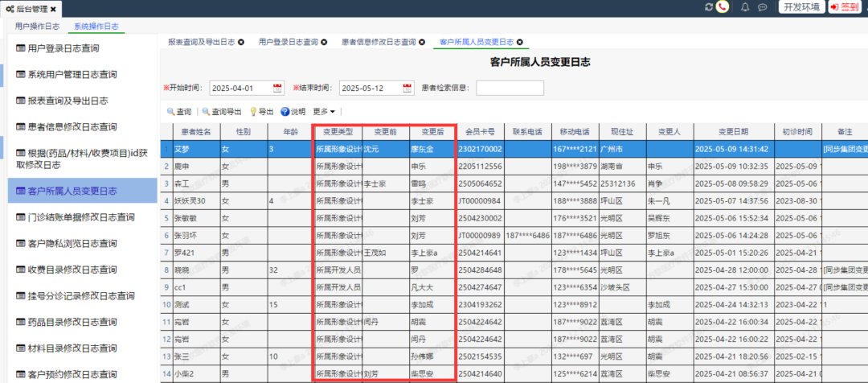
Task: Select the row for patient 森工
Action: [514, 183]
